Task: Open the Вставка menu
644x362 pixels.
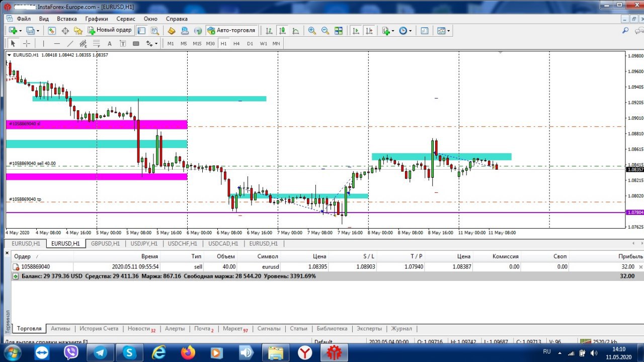Action: click(67, 19)
